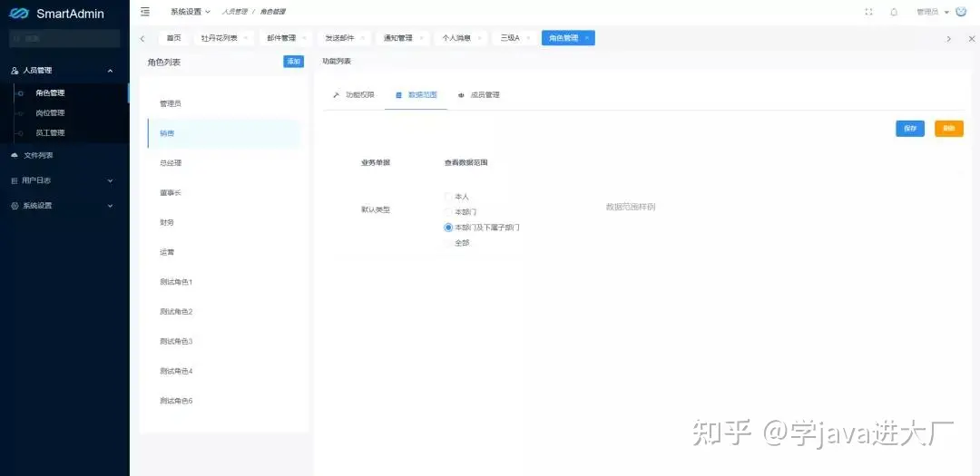
Task: Select the 董事长 role in the list
Action: [x=224, y=193]
